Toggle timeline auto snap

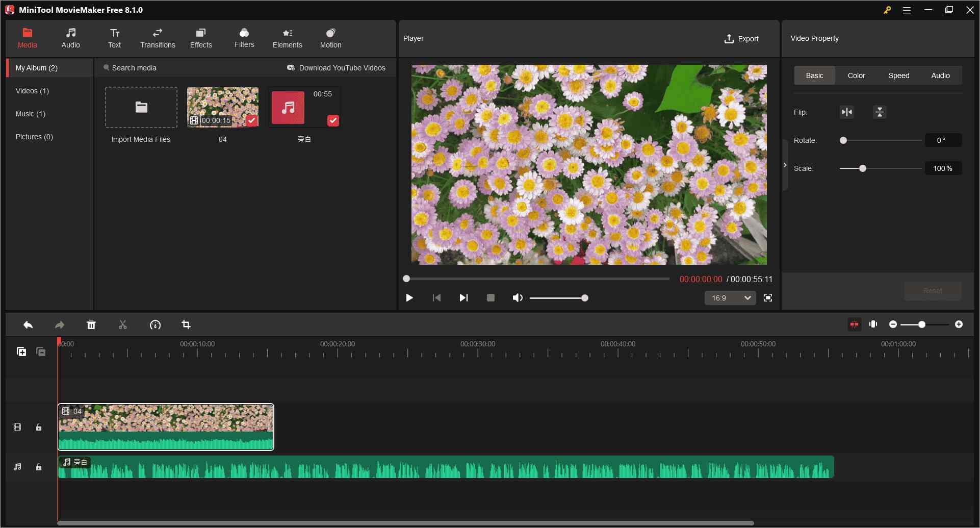(855, 324)
